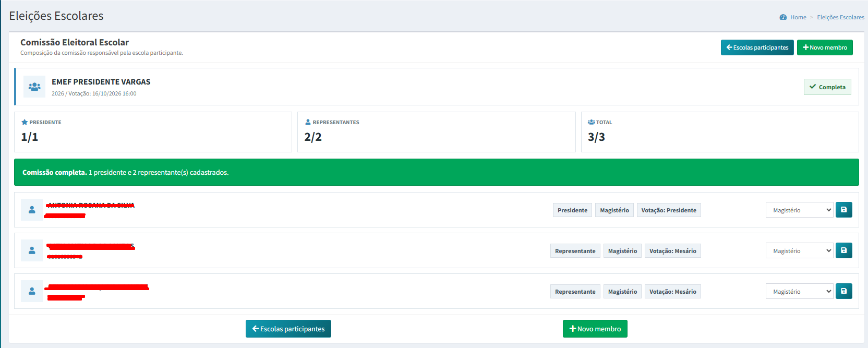Click the Eleições Escolares breadcrumb link
Screen dimensions: 868x348
841,17
